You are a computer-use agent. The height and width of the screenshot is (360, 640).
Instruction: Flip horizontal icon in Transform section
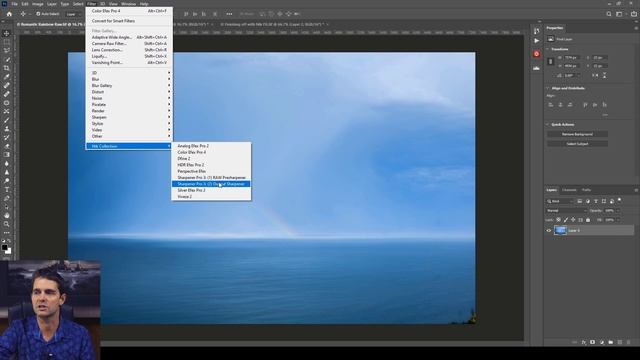595,76
